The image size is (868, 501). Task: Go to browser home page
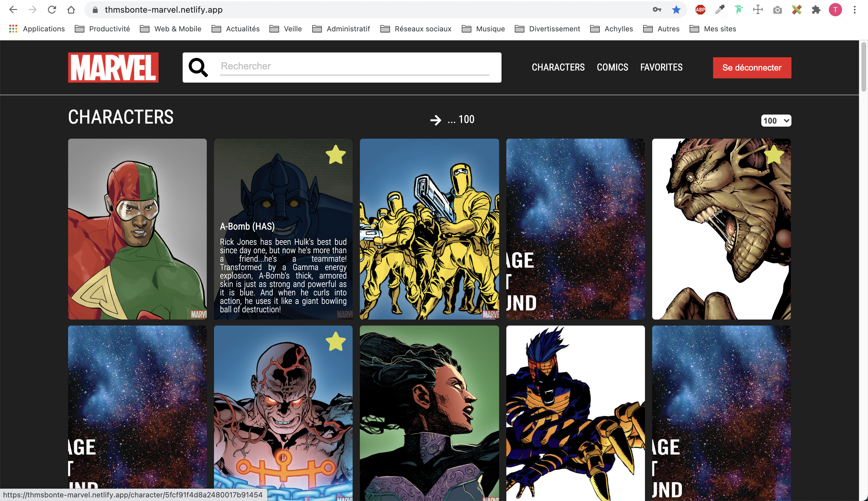(x=71, y=10)
